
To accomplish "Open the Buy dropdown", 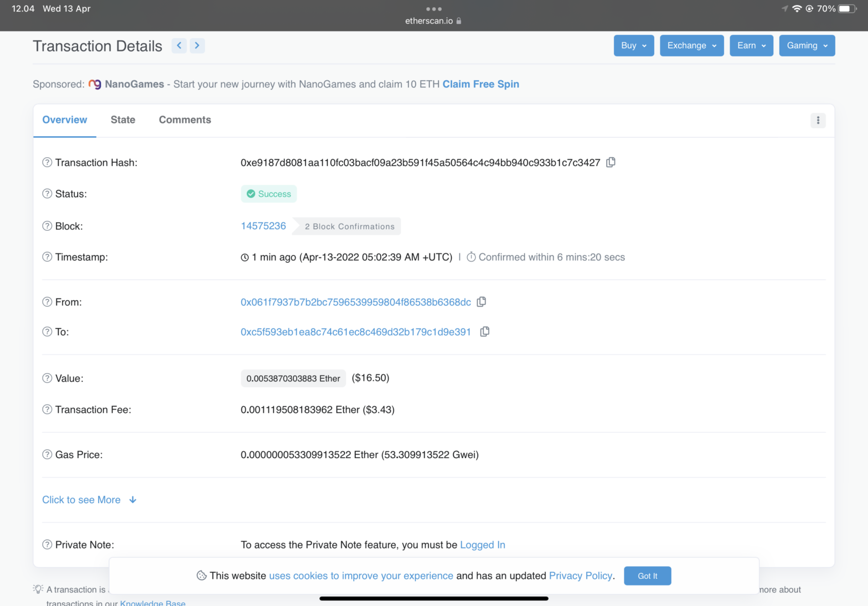I will coord(633,45).
